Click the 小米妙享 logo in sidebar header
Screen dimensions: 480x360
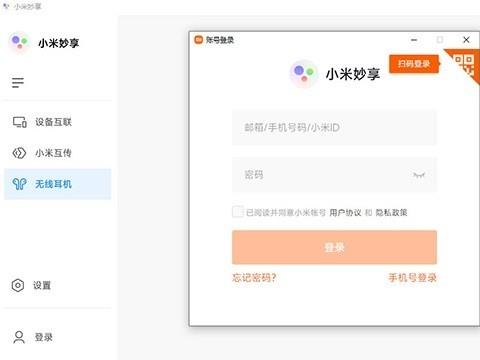click(19, 42)
